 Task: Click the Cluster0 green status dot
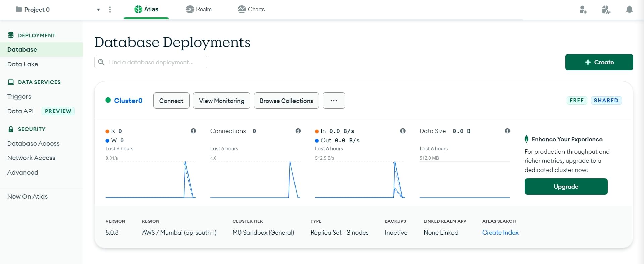[x=108, y=100]
